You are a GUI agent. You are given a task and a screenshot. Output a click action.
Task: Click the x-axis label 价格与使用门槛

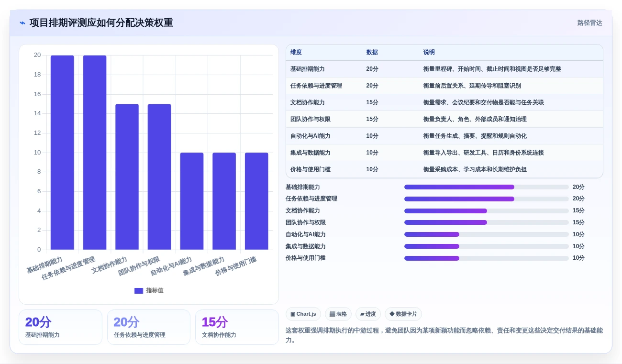(236, 266)
